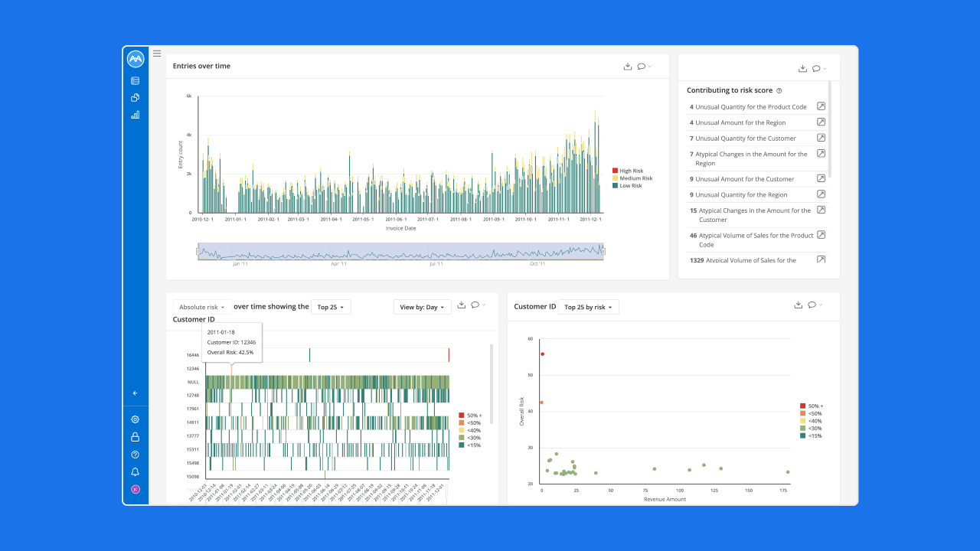Screen dimensions: 980x551
Task: Download the Entries over time chart
Action: (x=628, y=67)
